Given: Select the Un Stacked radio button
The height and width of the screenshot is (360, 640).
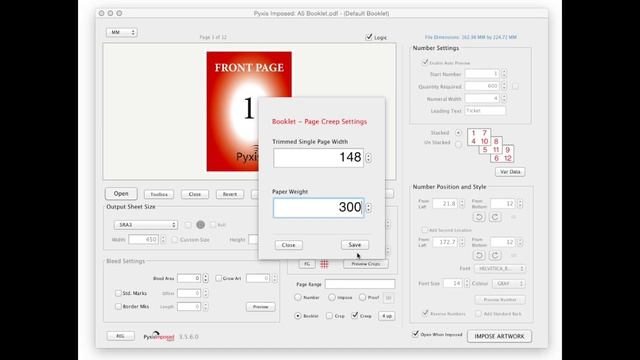Looking at the screenshot, I should tap(458, 143).
